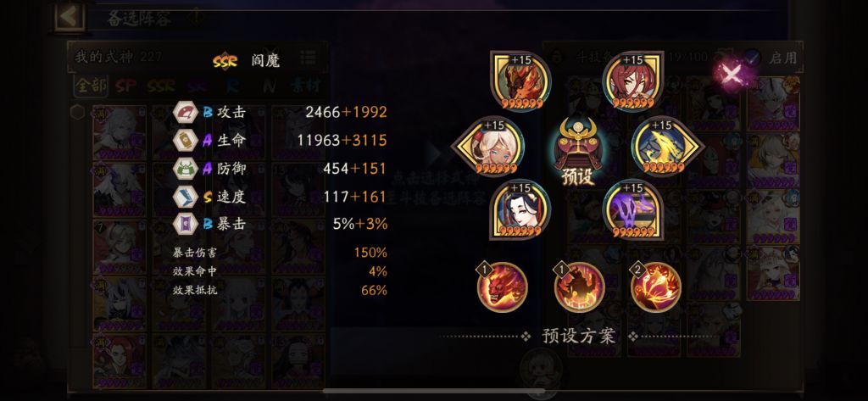Close the shikigami detail popup
Image resolution: width=868 pixels, height=401 pixels.
[x=732, y=73]
